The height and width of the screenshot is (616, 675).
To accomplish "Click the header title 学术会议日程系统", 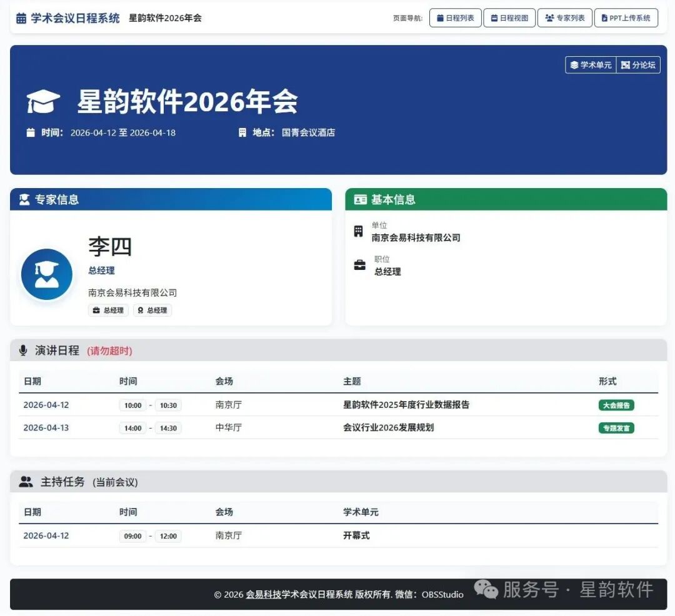I will click(x=76, y=18).
